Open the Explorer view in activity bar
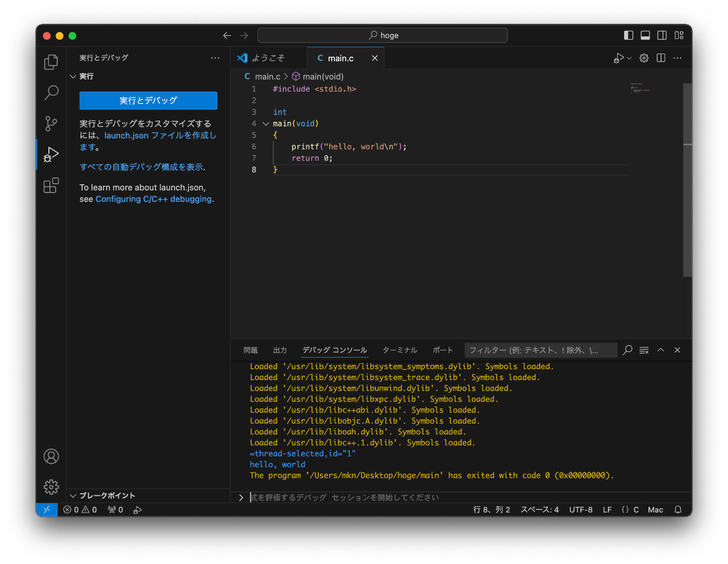Viewport: 728px width, 564px height. click(51, 62)
